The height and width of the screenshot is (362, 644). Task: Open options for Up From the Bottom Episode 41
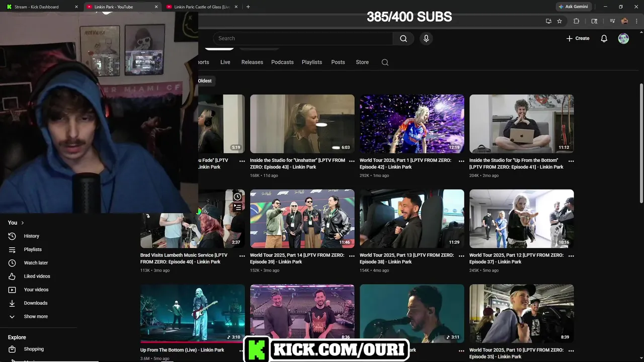pyautogui.click(x=571, y=161)
